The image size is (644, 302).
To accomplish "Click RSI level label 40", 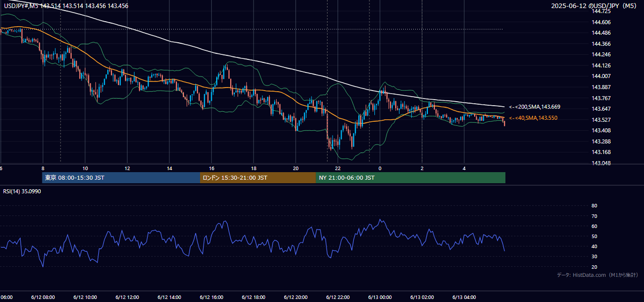I will [x=594, y=247].
